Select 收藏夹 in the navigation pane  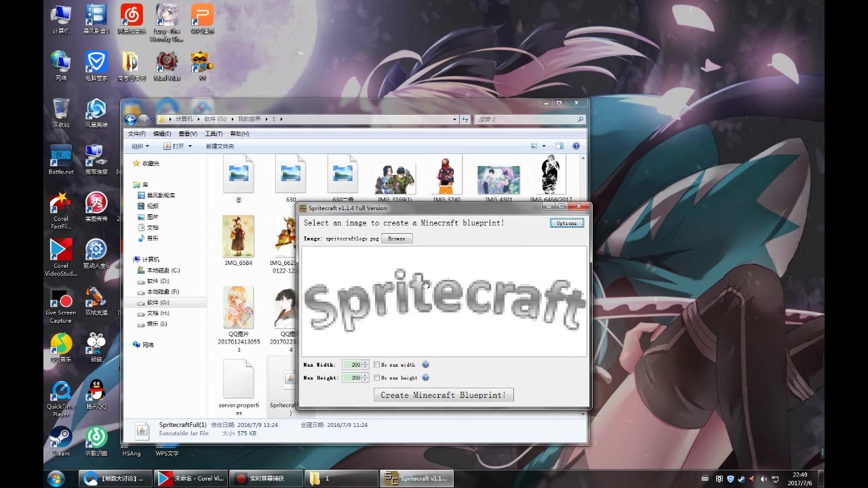click(146, 163)
